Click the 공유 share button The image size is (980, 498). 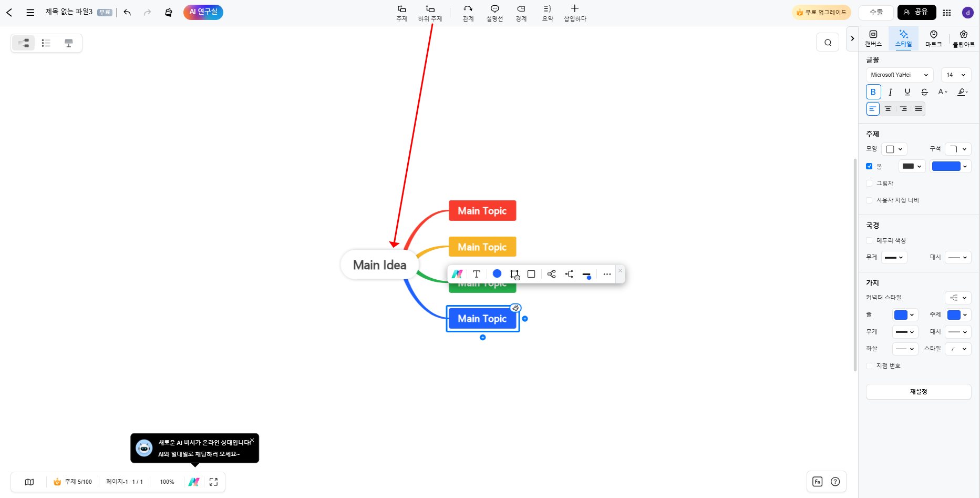point(916,12)
